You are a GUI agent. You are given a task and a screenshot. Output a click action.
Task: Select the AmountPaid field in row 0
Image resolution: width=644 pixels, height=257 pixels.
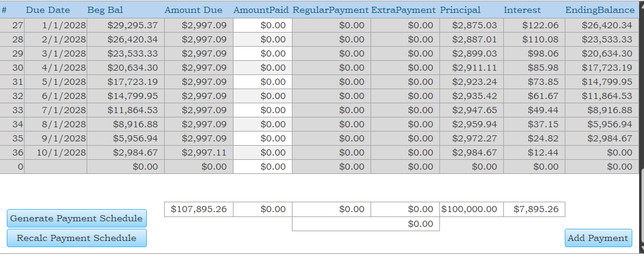click(262, 167)
